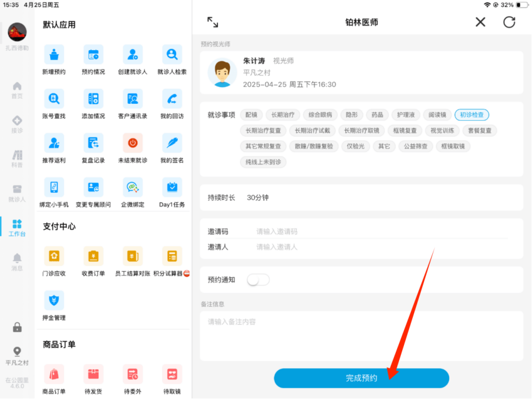Viewport: 532px width, 399px height.
Task: Click the refresh icon in the header
Action: (x=509, y=22)
